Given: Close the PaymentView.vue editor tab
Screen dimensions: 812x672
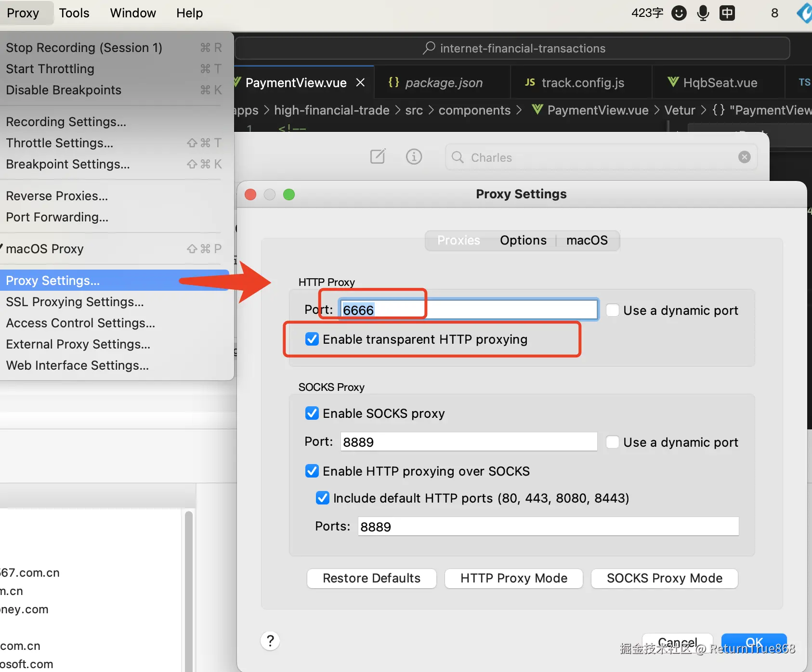Looking at the screenshot, I should (x=360, y=83).
